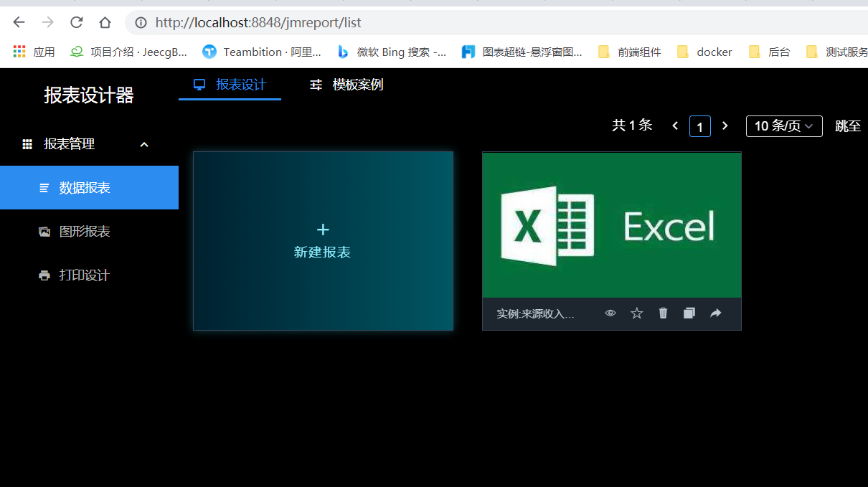The width and height of the screenshot is (868, 487).
Task: Click the browser forward arrow
Action: point(48,22)
